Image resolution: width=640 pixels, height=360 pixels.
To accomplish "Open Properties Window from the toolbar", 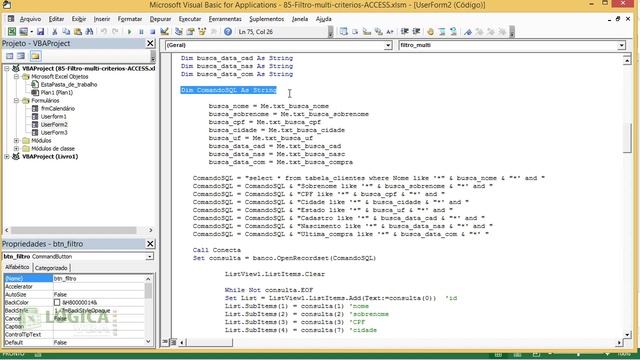I will 190,32.
